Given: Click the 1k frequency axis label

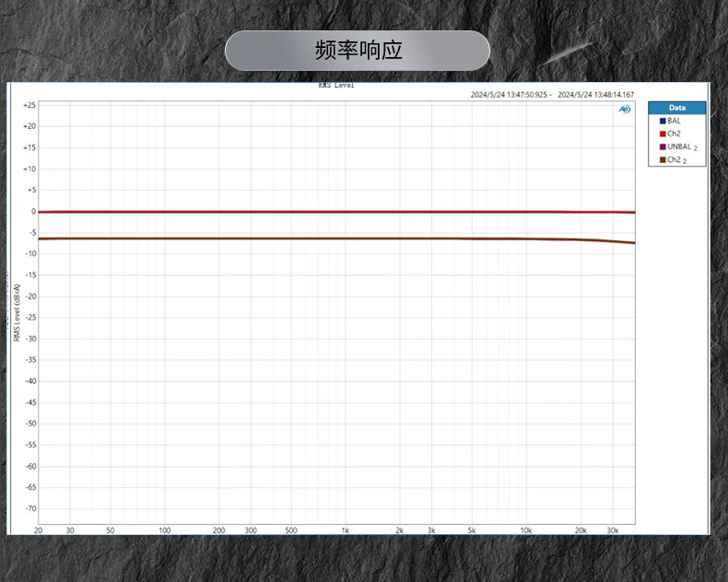Looking at the screenshot, I should (346, 531).
